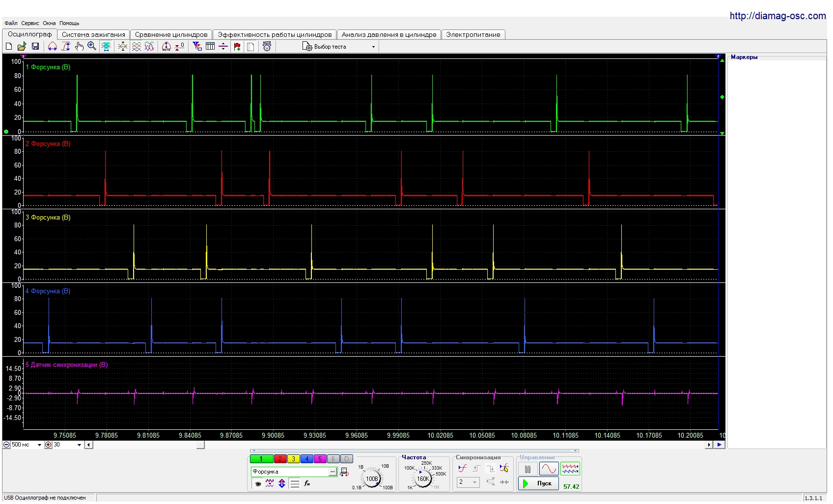This screenshot has width=833, height=504.
Task: Click the table grid icon
Action: pos(210,46)
